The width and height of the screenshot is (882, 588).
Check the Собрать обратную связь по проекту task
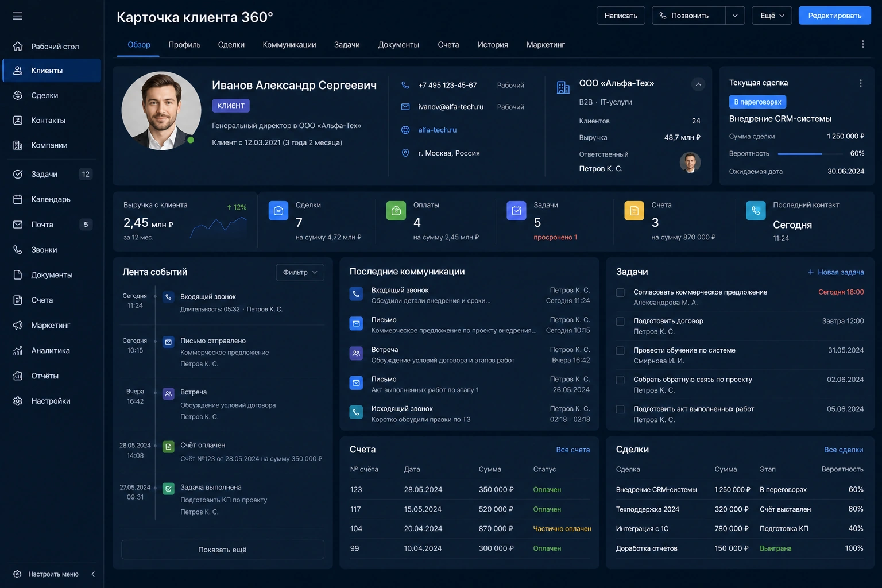tap(620, 380)
